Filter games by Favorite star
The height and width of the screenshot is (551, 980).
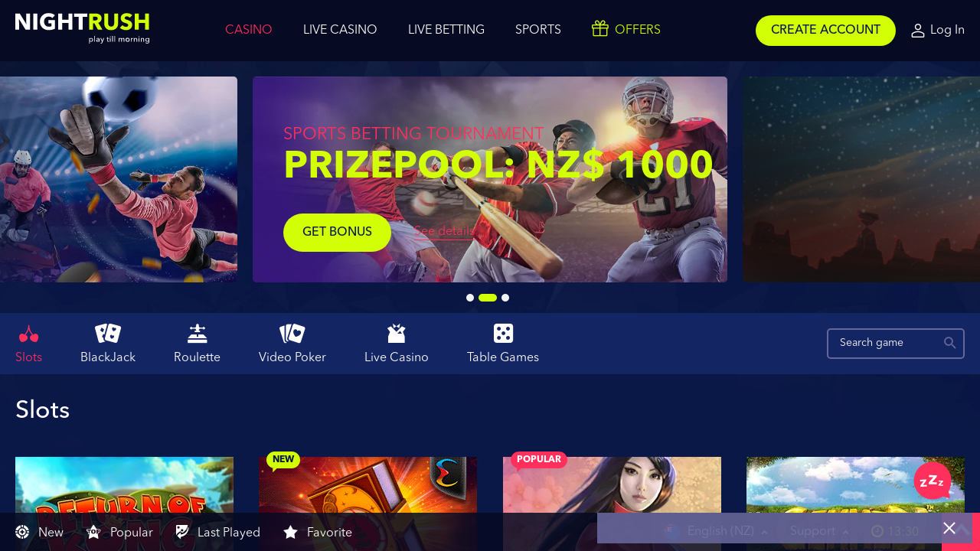point(318,532)
